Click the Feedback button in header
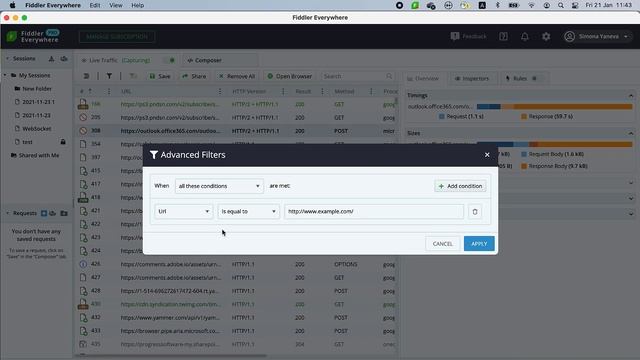Viewport: 640px width, 360px height. [469, 36]
